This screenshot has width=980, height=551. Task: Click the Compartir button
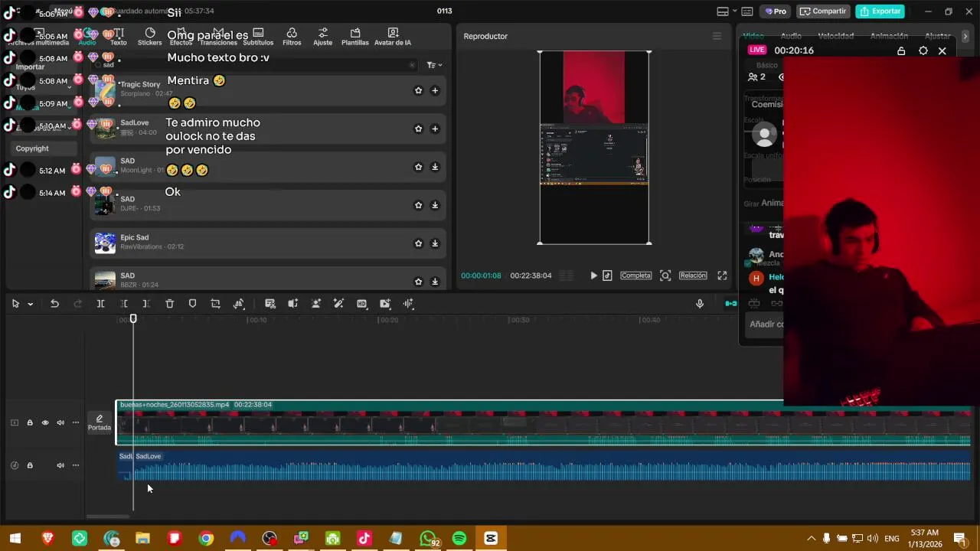[823, 11]
